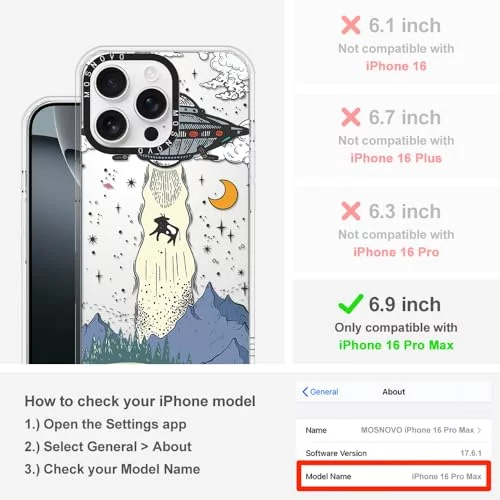This screenshot has height=500, width=500.
Task: Click the red X beside 6.1 inch
Action: (351, 25)
